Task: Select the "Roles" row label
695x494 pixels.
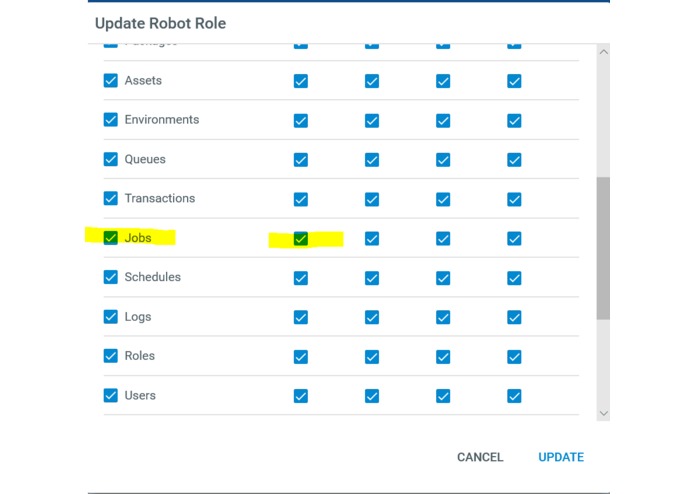Action: click(140, 356)
